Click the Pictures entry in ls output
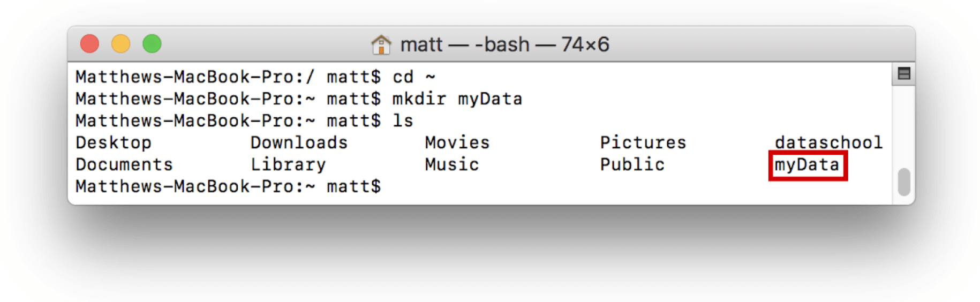Viewport: 980px width, 302px height. point(643,143)
